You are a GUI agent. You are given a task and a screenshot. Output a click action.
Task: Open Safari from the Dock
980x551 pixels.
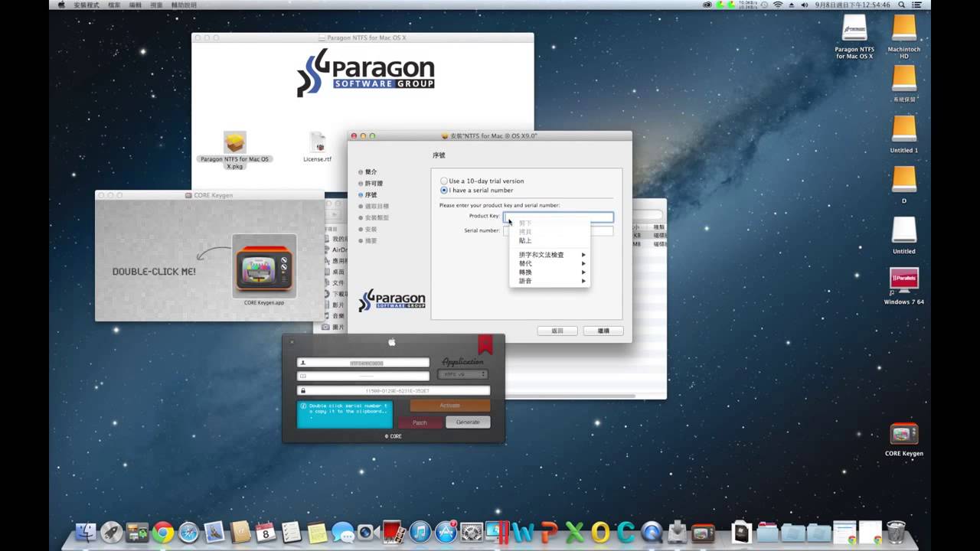point(188,533)
